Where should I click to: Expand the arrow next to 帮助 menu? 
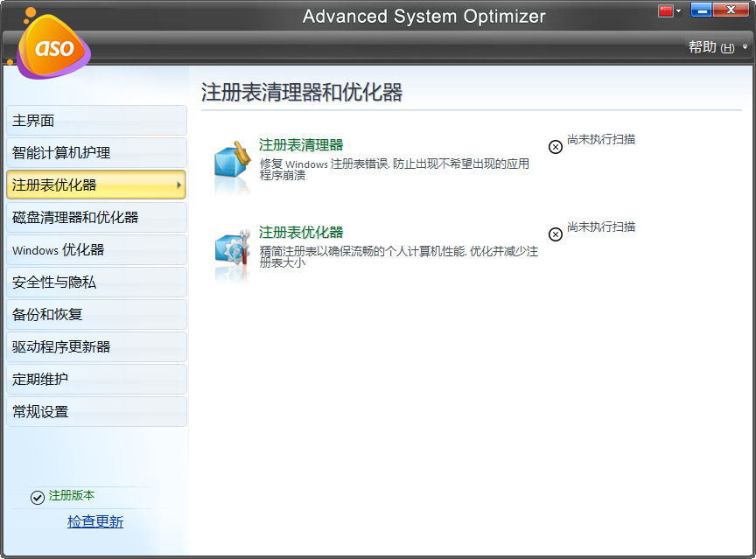pyautogui.click(x=745, y=47)
